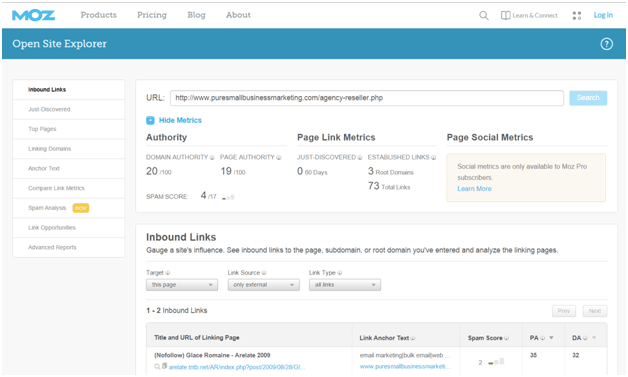Click info icon beside Established Links

pos(433,157)
